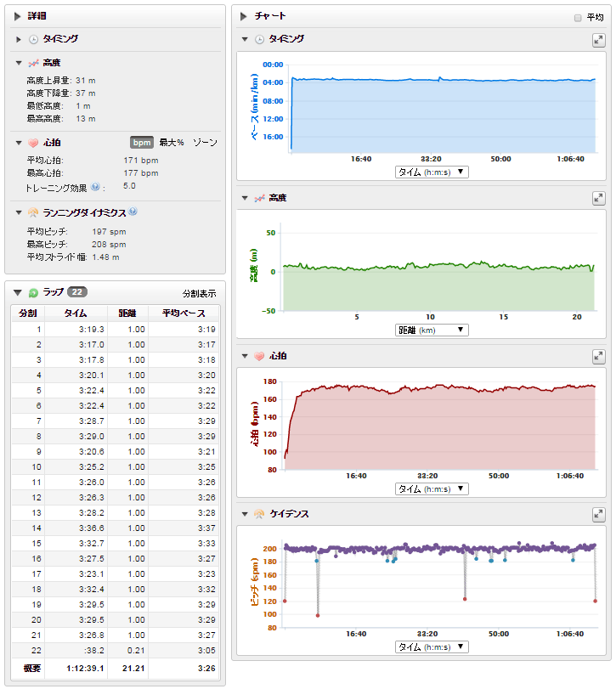The image size is (616, 689).
Task: Click help icon next to トレーニング効果
Action: coord(95,186)
